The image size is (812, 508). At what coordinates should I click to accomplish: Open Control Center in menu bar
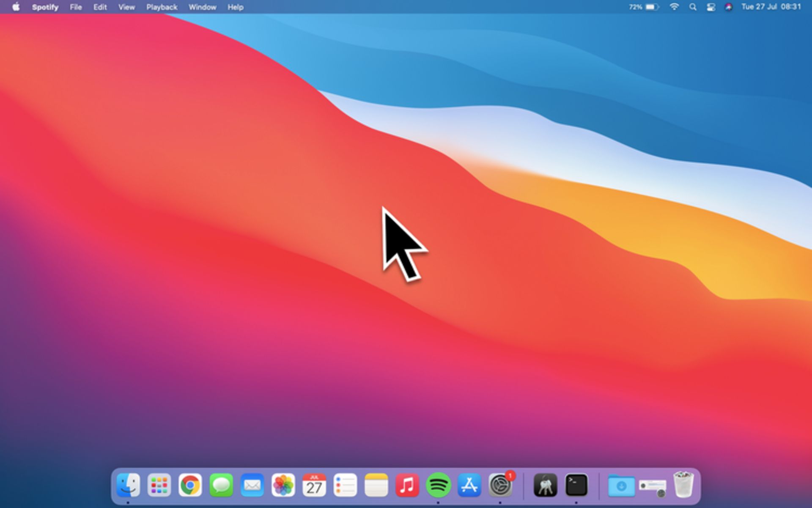click(x=710, y=7)
